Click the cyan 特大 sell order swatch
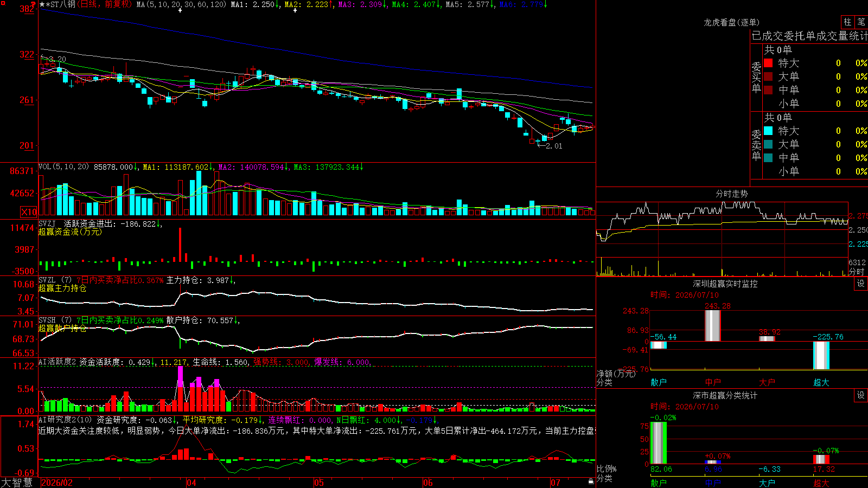This screenshot has width=868, height=488. 768,131
